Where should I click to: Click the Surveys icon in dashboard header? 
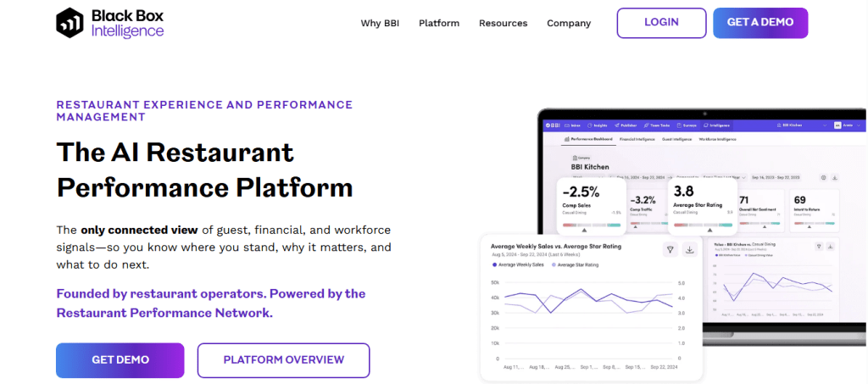tap(679, 125)
